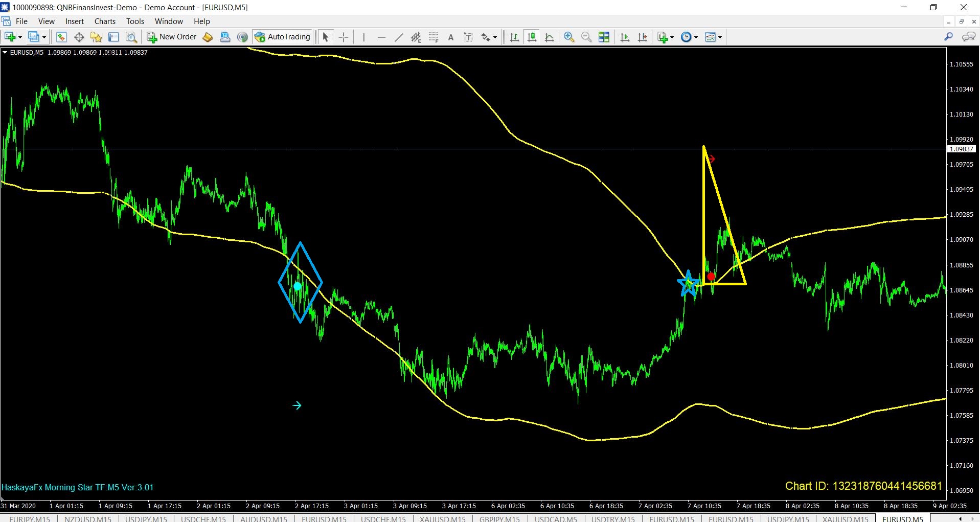Click the 1.09837 current price label
Viewport: 980px width, 522px height.
961,149
